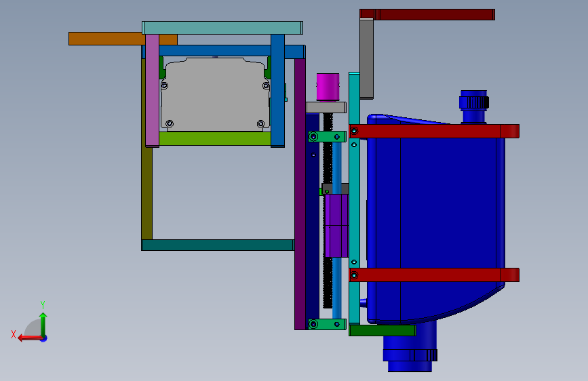Image resolution: width=588 pixels, height=381 pixels.
Task: Select the dark red top horizontal bar
Action: pos(427,15)
